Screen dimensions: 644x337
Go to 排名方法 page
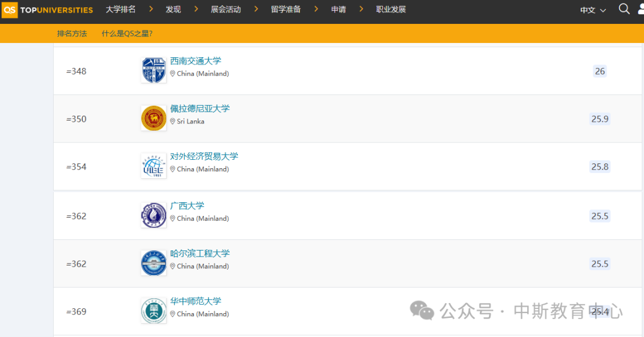(x=72, y=33)
